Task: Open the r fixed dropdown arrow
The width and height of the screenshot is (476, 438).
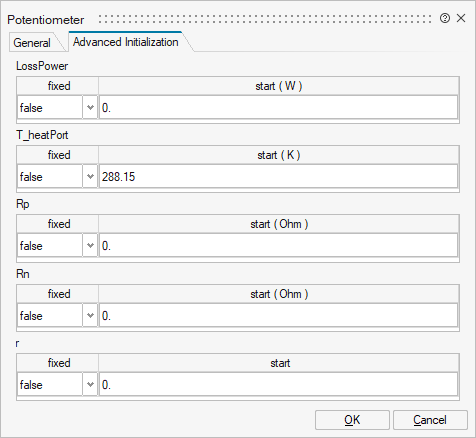Action: pos(90,384)
